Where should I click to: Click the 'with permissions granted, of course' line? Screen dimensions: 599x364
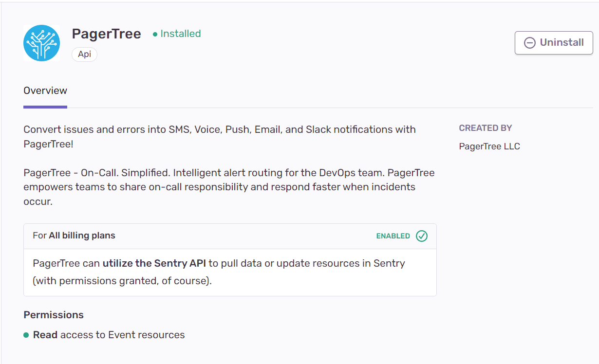point(122,281)
